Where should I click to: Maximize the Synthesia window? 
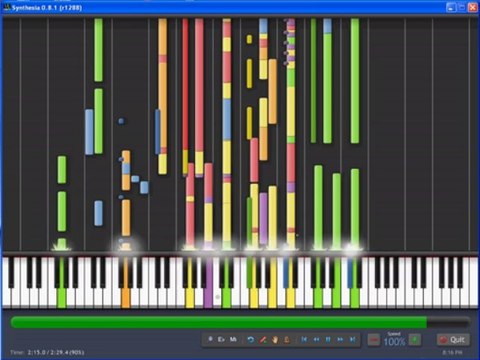pyautogui.click(x=462, y=7)
